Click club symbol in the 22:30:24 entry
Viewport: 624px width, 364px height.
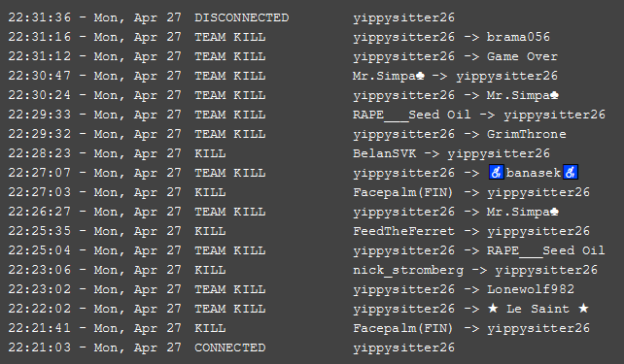pyautogui.click(x=554, y=95)
